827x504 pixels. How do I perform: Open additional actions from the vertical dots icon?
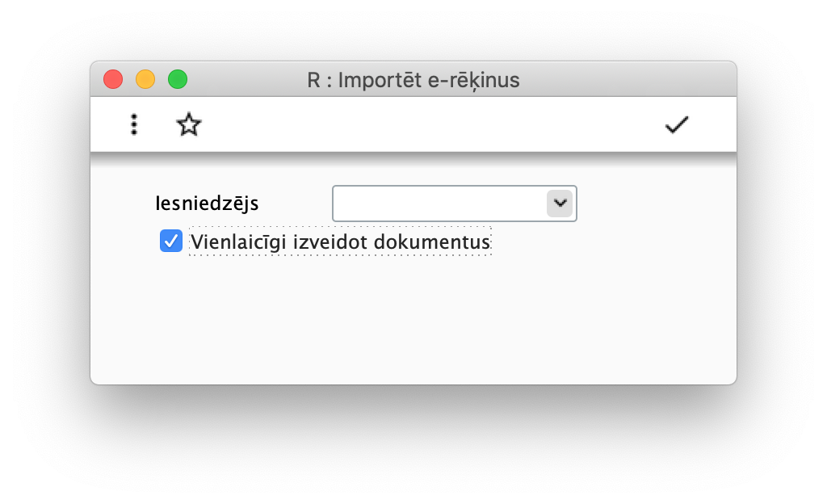pyautogui.click(x=133, y=124)
